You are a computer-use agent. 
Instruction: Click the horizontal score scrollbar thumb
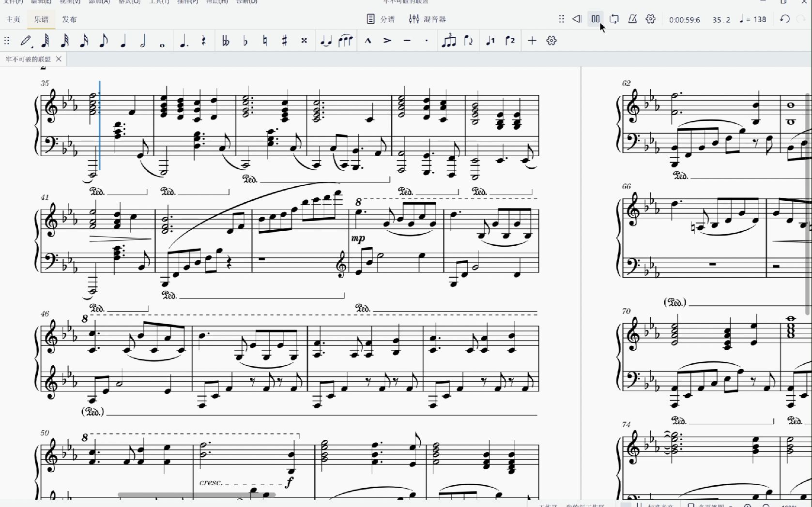click(x=197, y=494)
